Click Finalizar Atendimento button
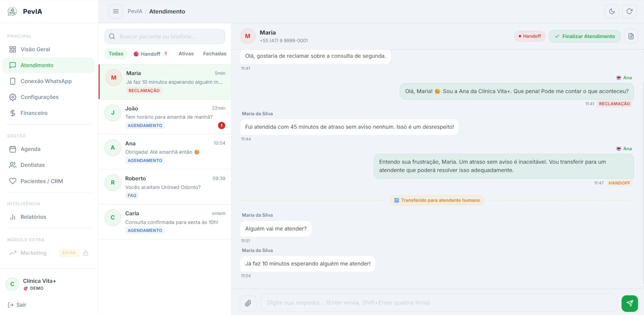Screen dimensions: 644x315 (x=585, y=36)
